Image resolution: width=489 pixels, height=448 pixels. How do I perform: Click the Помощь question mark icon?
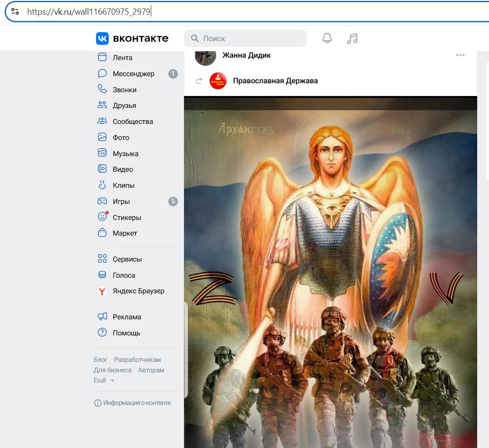102,332
